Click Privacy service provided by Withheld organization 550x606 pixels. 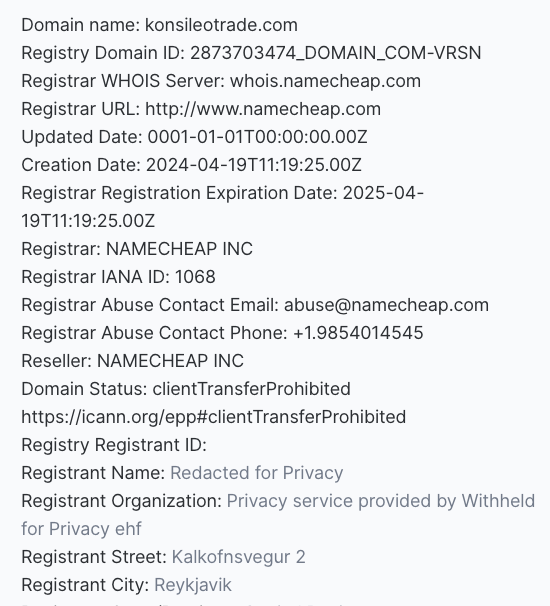pos(381,501)
